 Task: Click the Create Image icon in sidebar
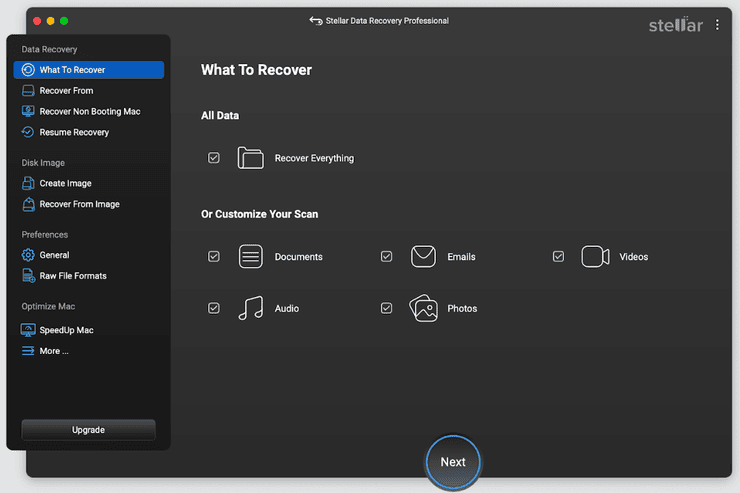(x=28, y=183)
